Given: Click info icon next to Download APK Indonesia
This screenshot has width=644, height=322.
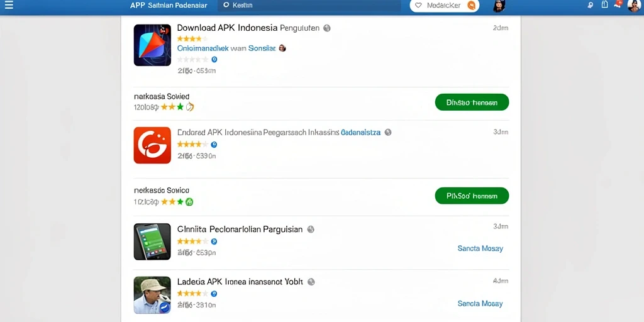Looking at the screenshot, I should tap(327, 28).
